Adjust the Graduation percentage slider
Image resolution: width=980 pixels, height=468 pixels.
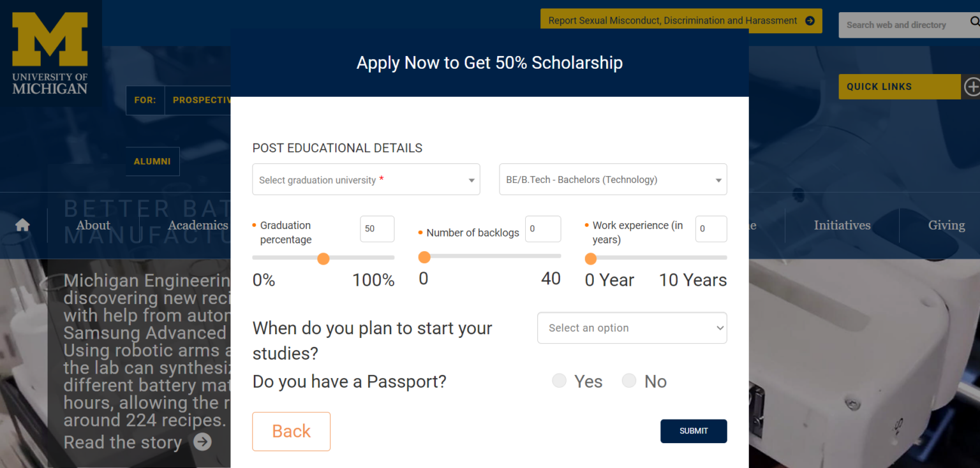point(323,258)
